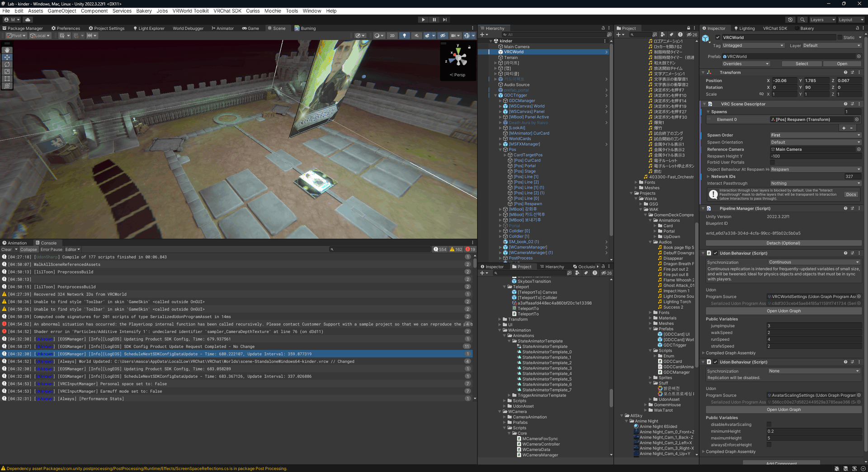The height and width of the screenshot is (472, 868).
Task: Open the Synchronization Continuous dropdown
Action: (x=814, y=262)
